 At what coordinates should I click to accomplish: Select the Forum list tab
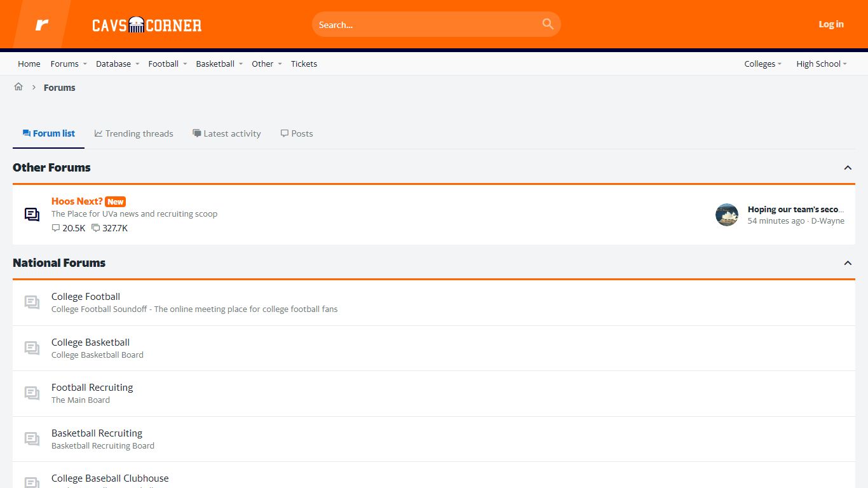click(49, 133)
